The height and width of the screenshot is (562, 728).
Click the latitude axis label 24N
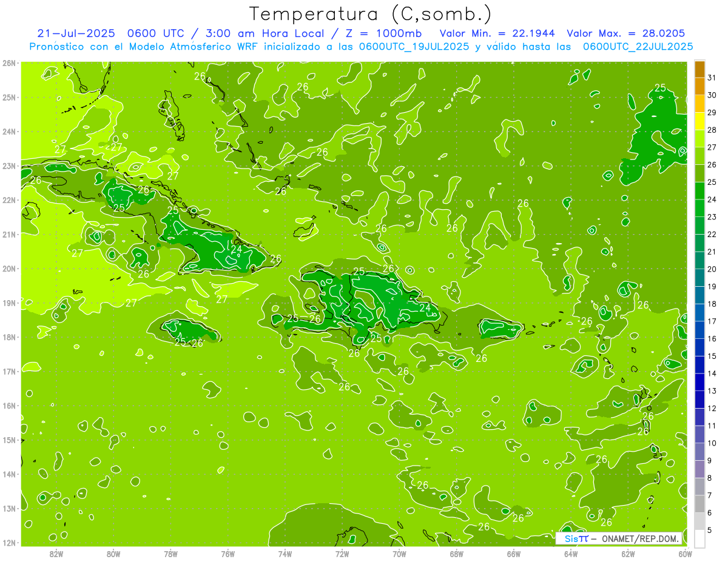point(8,132)
